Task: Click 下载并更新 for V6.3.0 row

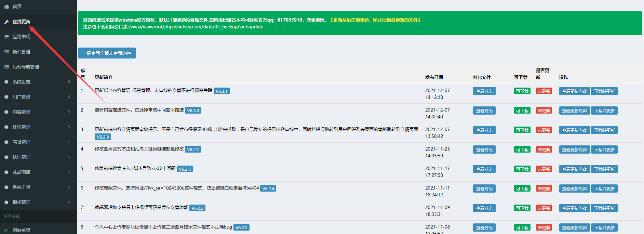Action: point(604,111)
